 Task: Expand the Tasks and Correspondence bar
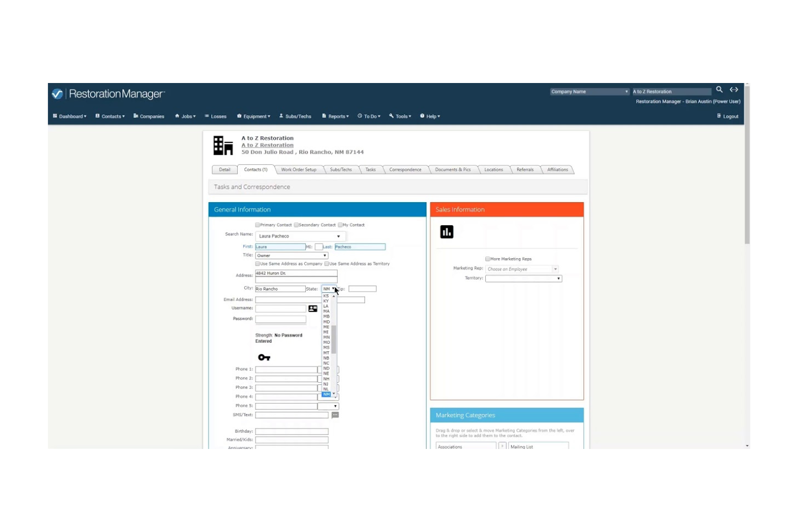point(398,187)
